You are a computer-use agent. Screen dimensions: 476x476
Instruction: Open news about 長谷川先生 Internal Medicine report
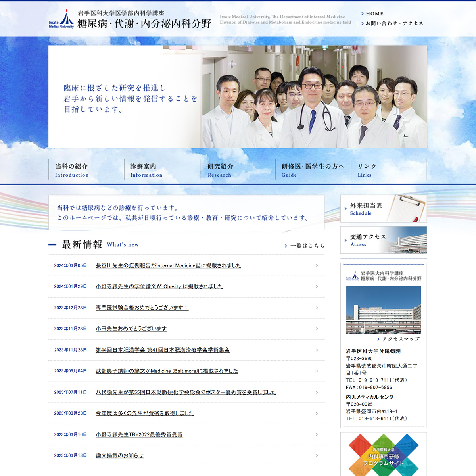click(168, 266)
